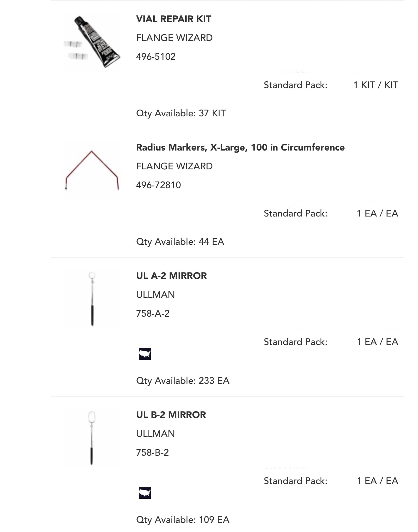Click the USA map icon under 758-B-2
The height and width of the screenshot is (532, 418).
point(145,493)
